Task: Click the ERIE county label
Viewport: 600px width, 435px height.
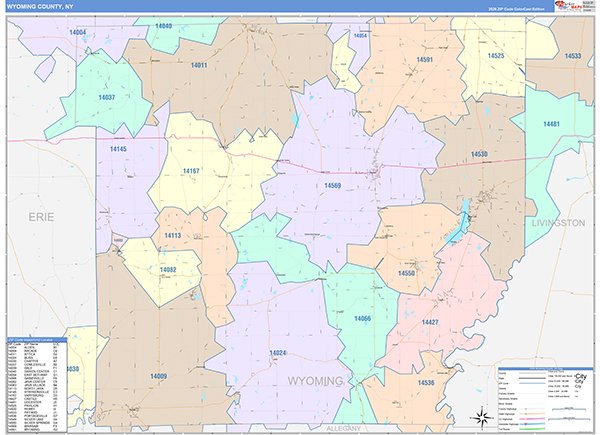Action: click(41, 217)
